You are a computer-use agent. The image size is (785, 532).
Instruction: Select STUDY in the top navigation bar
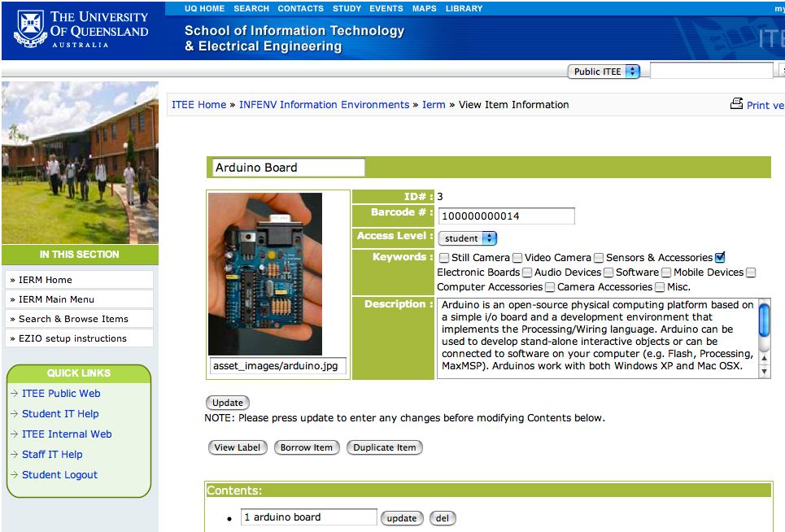click(347, 8)
